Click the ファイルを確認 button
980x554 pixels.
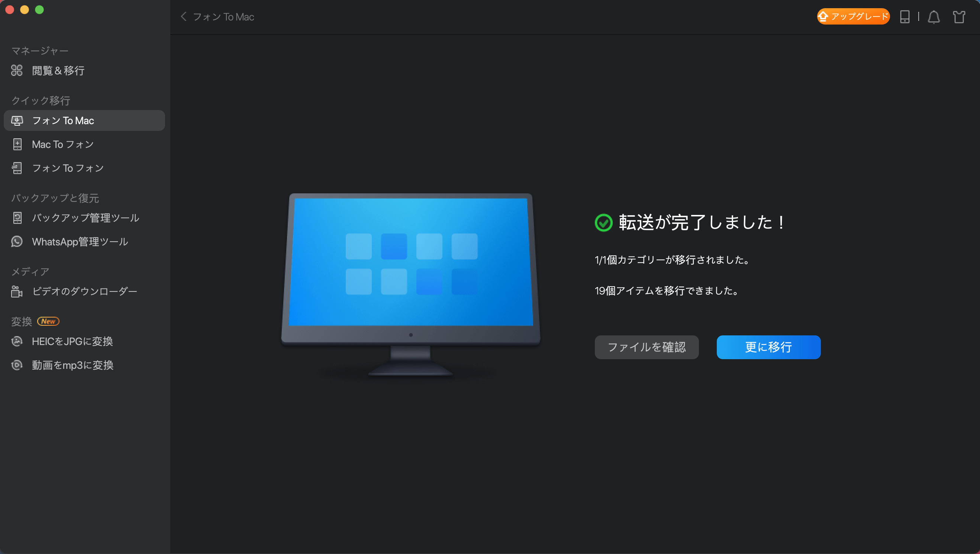pos(647,347)
